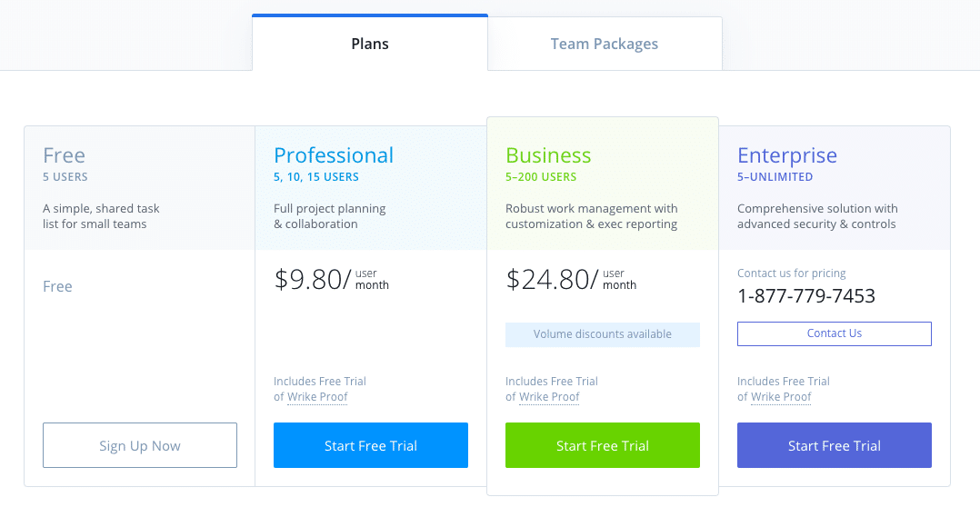
Task: Start Free Trial for Enterprise plan
Action: [835, 445]
